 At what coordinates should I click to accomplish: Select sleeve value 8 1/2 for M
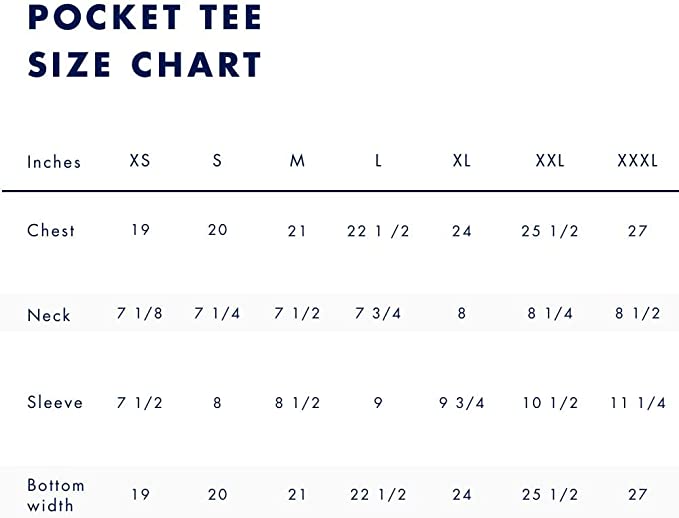point(297,403)
